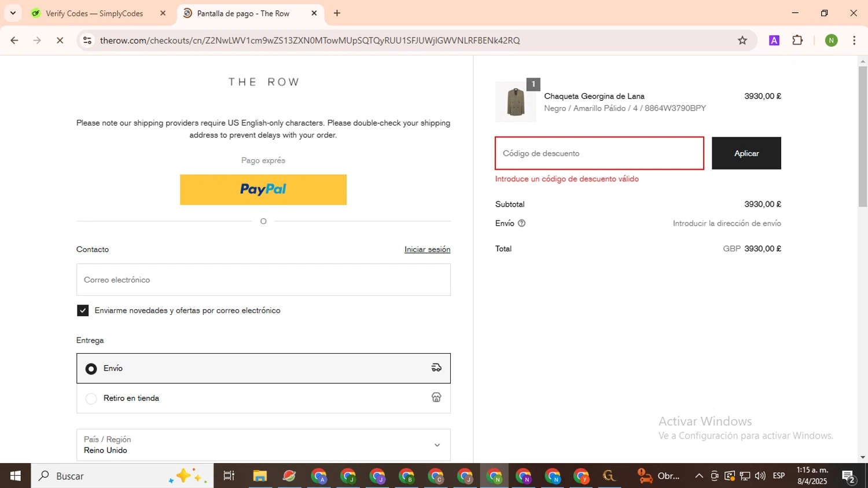
Task: Open the gold G app taskbar icon
Action: point(609,476)
